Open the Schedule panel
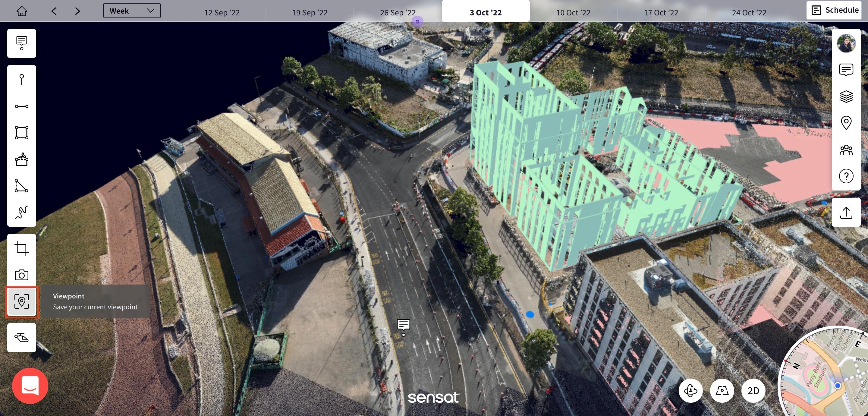The width and height of the screenshot is (868, 416). point(834,10)
